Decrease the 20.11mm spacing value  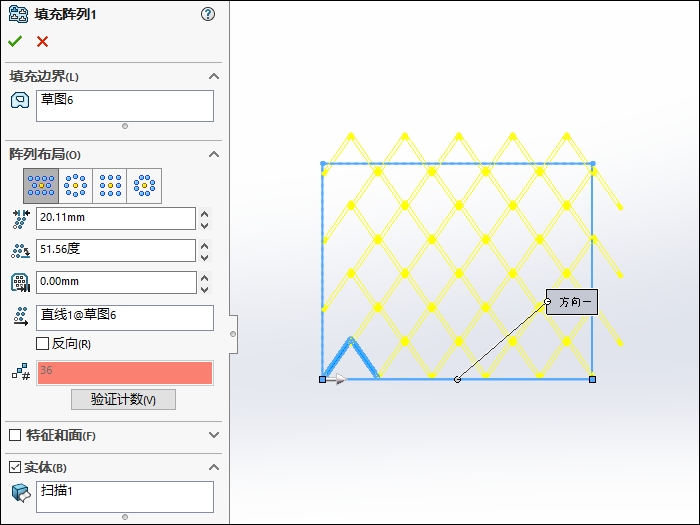click(x=204, y=225)
